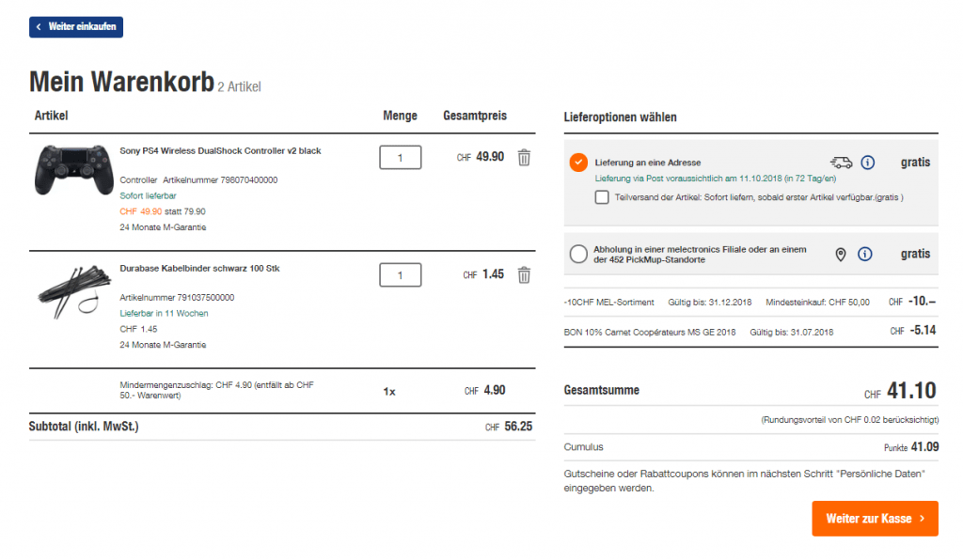Screen dimensions: 963x560
Task: Select 'Abholung in einer melectronics Filiale' option
Action: (x=578, y=254)
